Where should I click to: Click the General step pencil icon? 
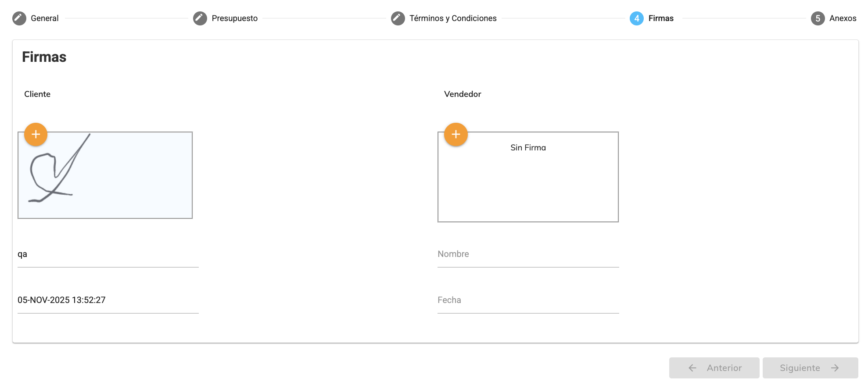click(x=19, y=18)
